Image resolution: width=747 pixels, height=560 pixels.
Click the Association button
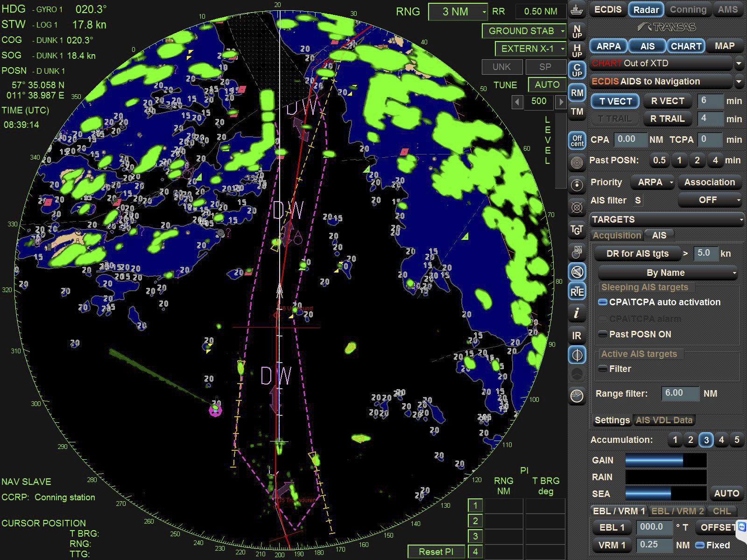(x=709, y=182)
